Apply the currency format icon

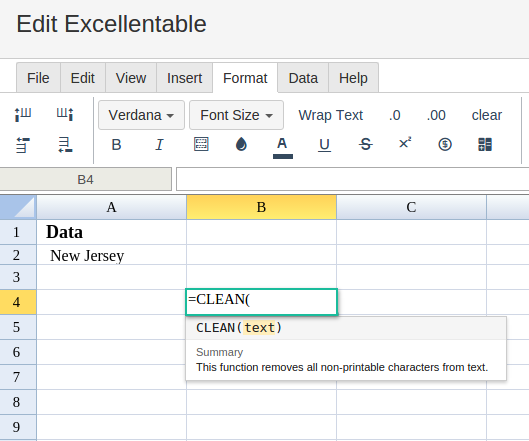(445, 144)
